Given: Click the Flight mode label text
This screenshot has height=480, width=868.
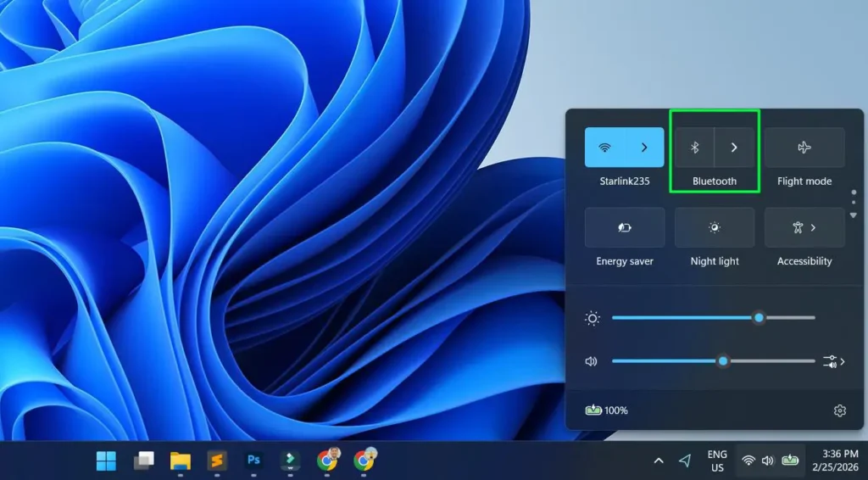Looking at the screenshot, I should coord(804,181).
